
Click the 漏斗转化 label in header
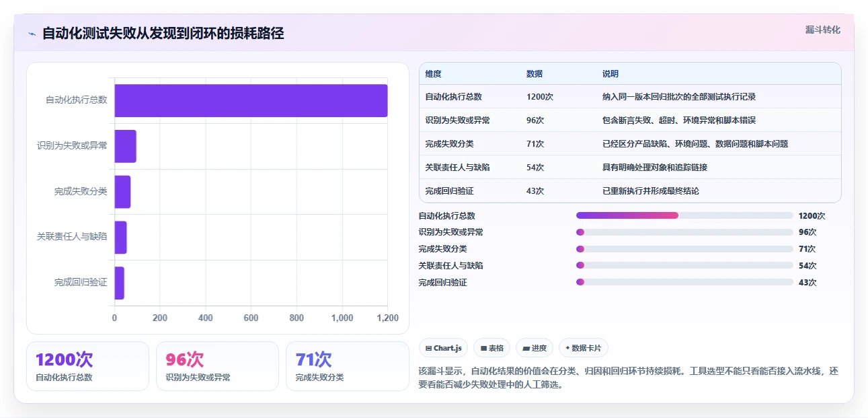click(823, 30)
